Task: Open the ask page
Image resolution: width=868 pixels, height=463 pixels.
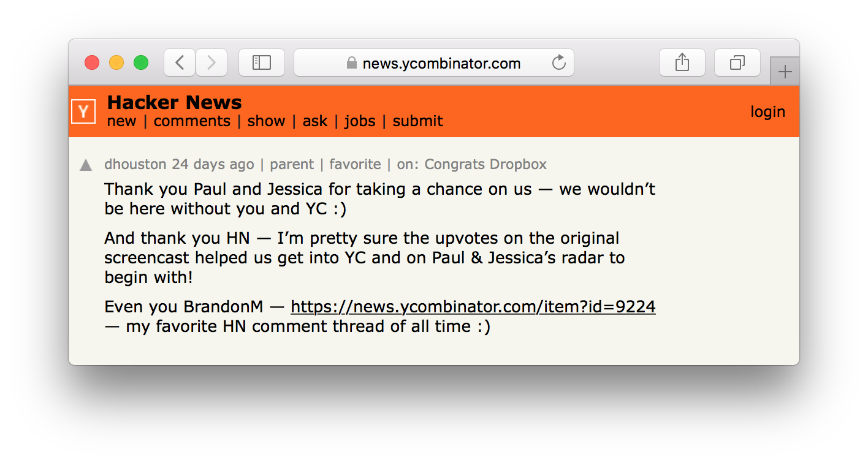Action: point(315,121)
